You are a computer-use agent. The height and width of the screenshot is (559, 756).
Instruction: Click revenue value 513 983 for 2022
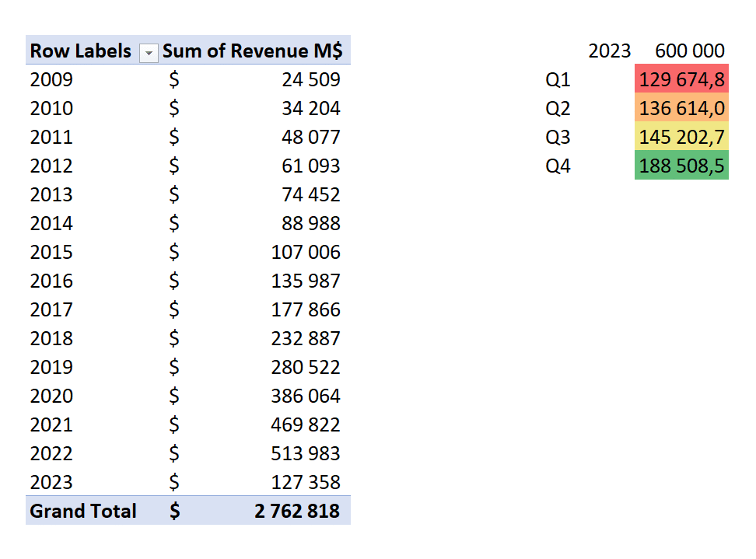pyautogui.click(x=305, y=453)
